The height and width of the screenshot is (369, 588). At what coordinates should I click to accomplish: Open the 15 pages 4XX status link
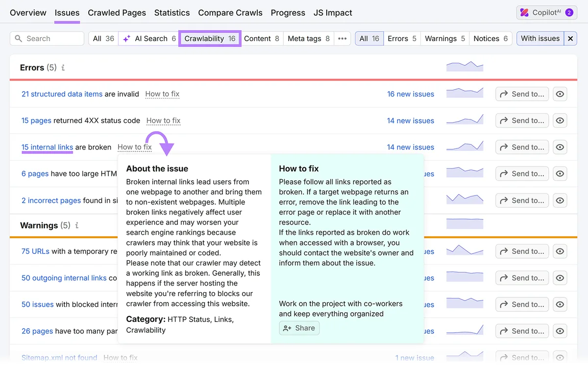36,121
